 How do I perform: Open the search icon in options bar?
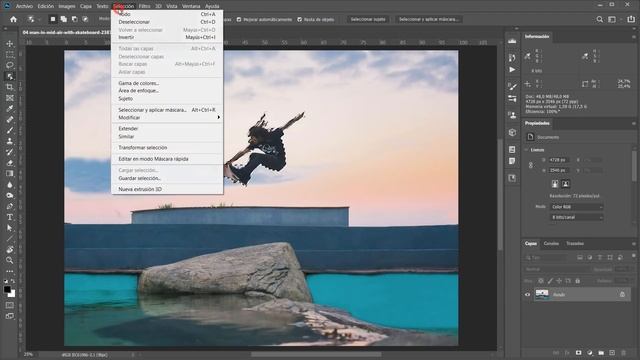tap(600, 19)
